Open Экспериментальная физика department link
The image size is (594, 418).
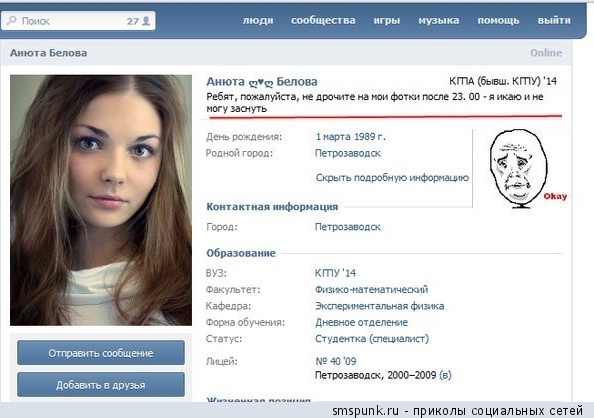[380, 306]
